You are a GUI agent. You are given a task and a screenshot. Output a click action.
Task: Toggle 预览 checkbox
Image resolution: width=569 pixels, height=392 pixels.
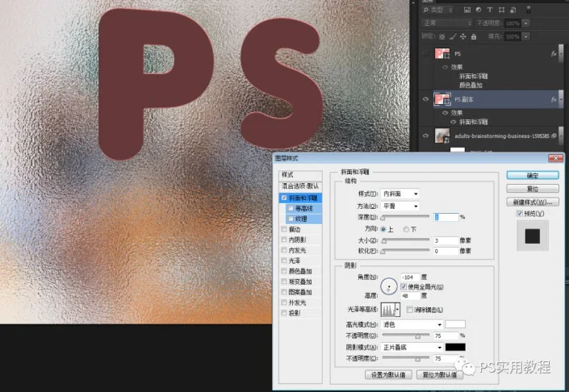pyautogui.click(x=520, y=214)
